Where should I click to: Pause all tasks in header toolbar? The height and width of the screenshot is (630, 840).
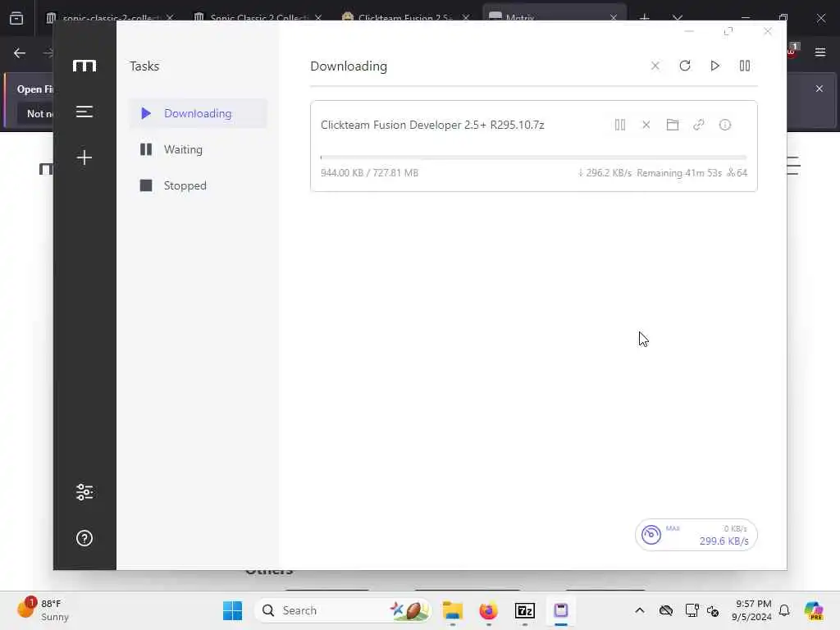[x=745, y=66]
